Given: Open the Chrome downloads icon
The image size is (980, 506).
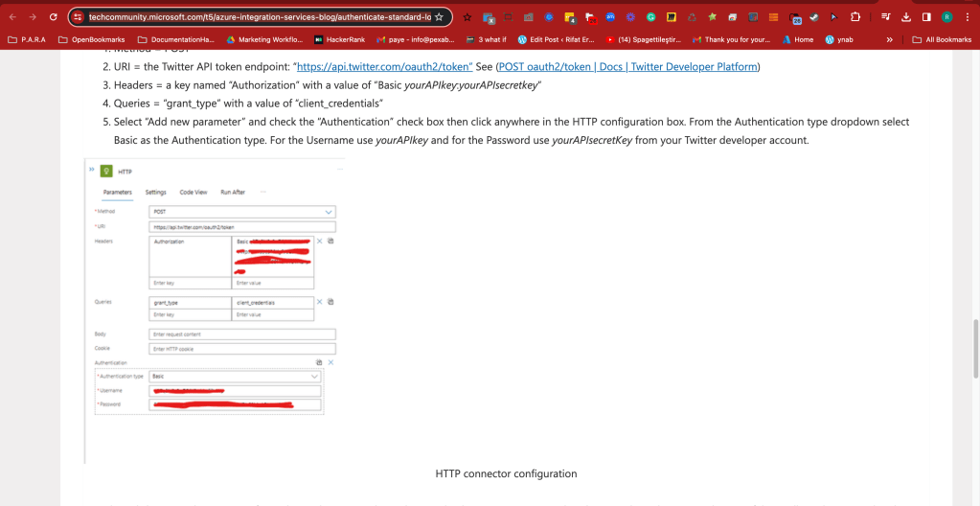Looking at the screenshot, I should tap(906, 17).
